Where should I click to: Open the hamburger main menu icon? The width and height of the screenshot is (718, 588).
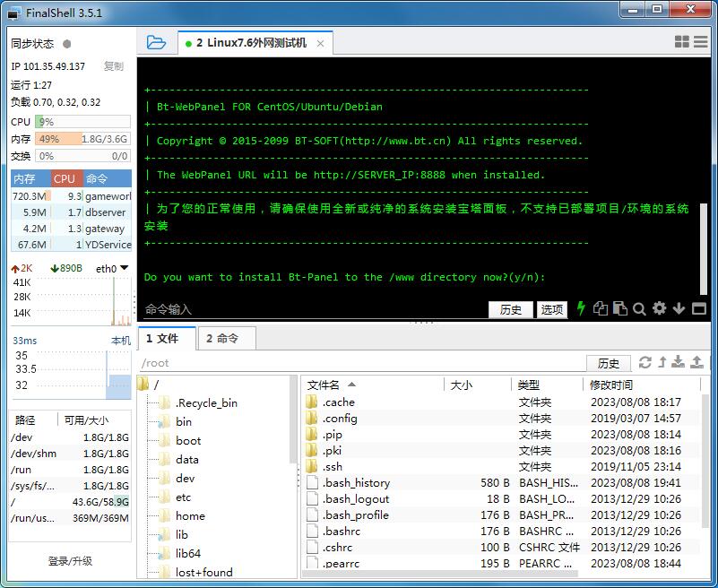tap(701, 41)
